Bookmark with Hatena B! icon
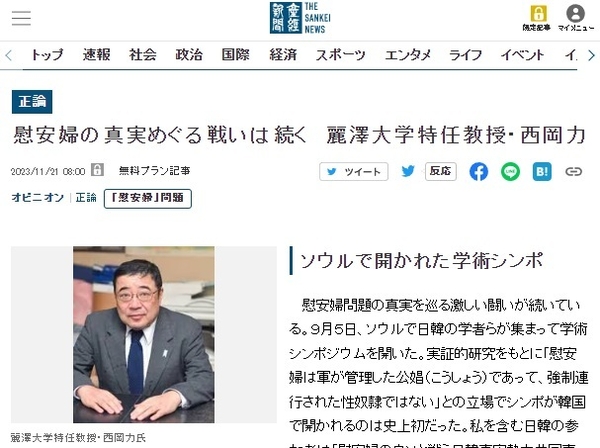This screenshot has height=448, width=600. 542,171
